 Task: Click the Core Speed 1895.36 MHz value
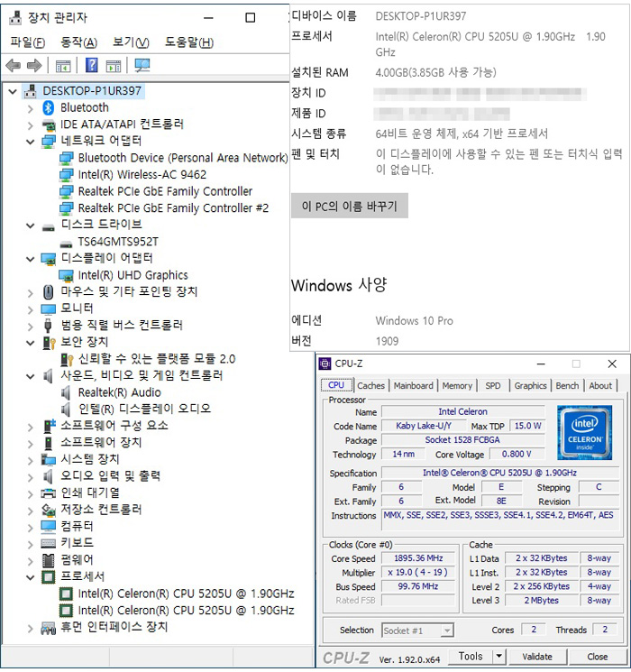pos(418,558)
